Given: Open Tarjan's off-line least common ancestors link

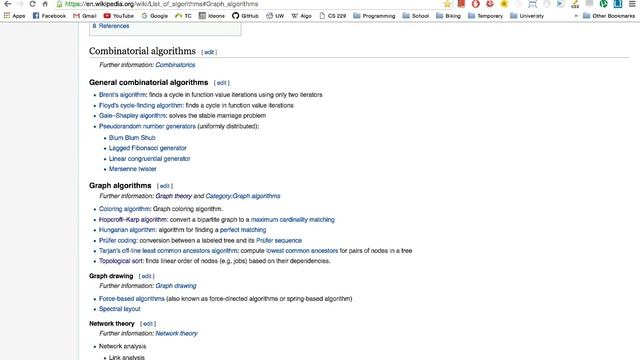Looking at the screenshot, I should point(168,251).
